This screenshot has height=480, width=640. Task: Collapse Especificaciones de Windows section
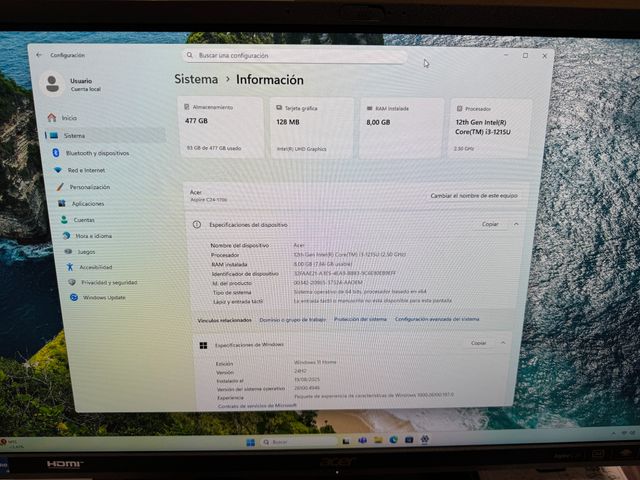tap(503, 343)
